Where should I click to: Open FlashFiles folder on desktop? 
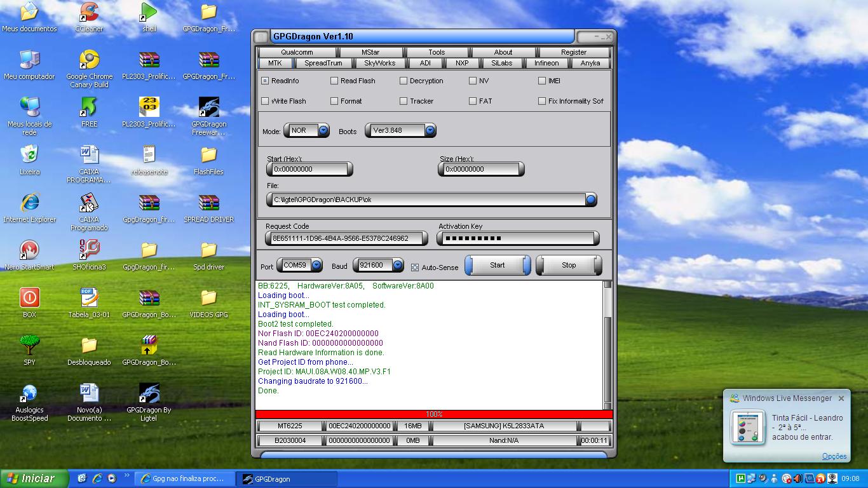[208, 160]
